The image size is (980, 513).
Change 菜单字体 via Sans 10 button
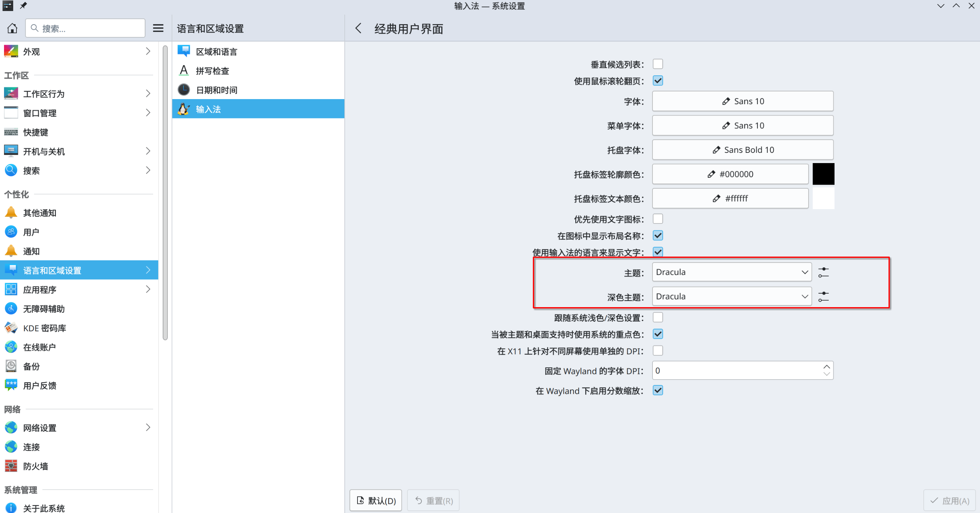743,125
